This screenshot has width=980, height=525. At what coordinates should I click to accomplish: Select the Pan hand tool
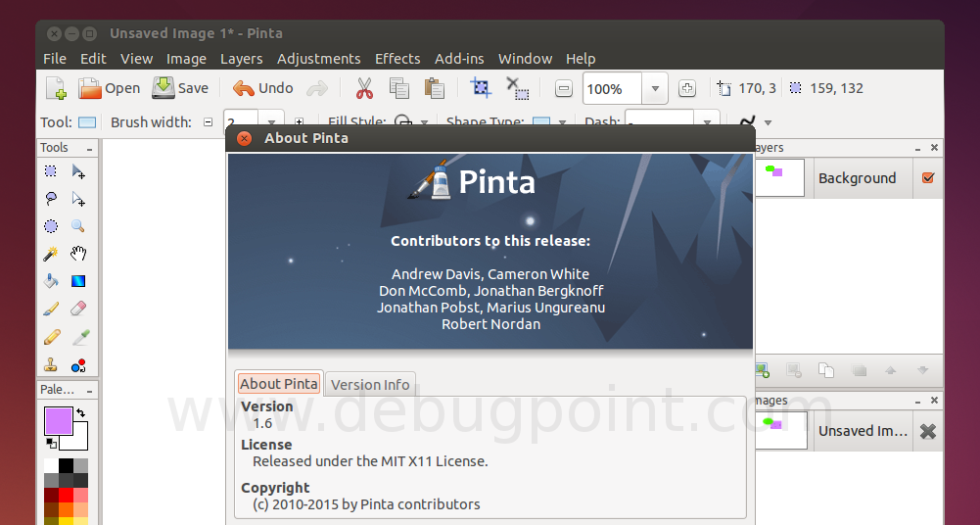coord(78,254)
